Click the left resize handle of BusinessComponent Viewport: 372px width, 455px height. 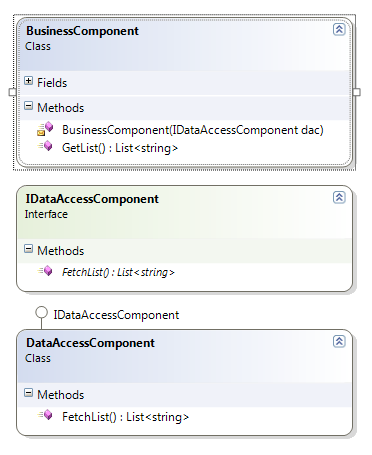(x=12, y=92)
